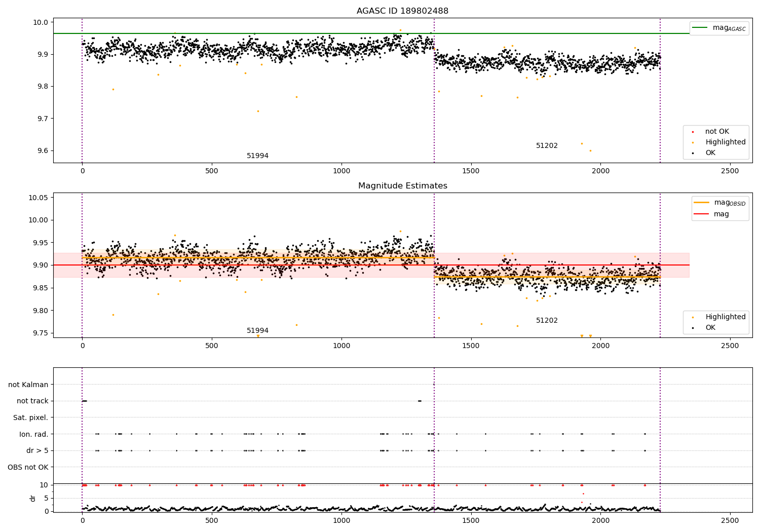The image size is (760, 532).
Task: Click the 51202 label in top plot
Action: [547, 146]
